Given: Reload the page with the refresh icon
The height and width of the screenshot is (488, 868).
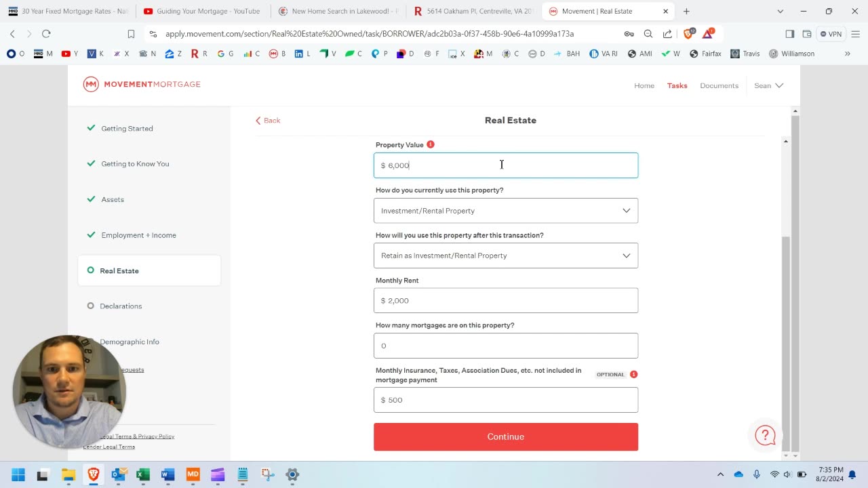Looking at the screenshot, I should [46, 34].
